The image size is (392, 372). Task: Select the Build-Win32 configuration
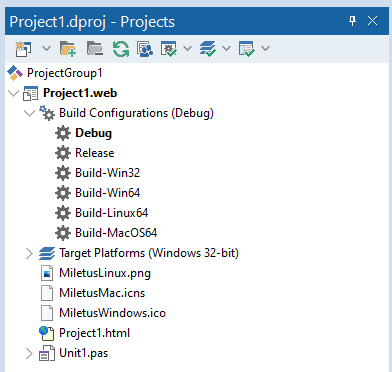108,173
